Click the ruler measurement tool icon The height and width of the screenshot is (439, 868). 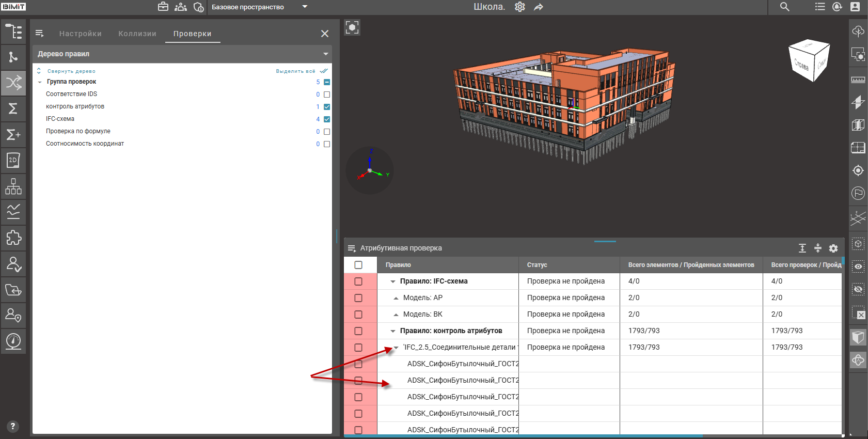(x=858, y=80)
